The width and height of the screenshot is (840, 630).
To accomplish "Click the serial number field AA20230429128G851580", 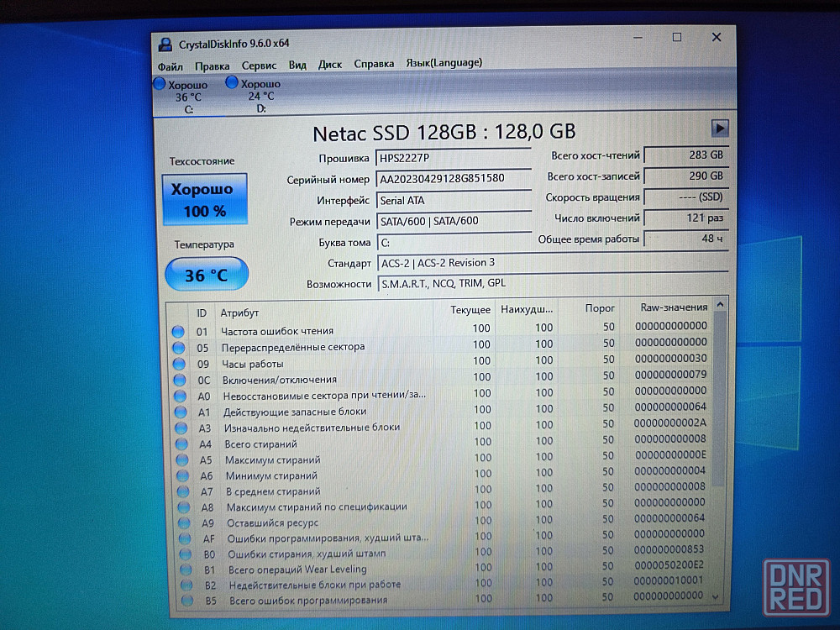I will (x=454, y=178).
